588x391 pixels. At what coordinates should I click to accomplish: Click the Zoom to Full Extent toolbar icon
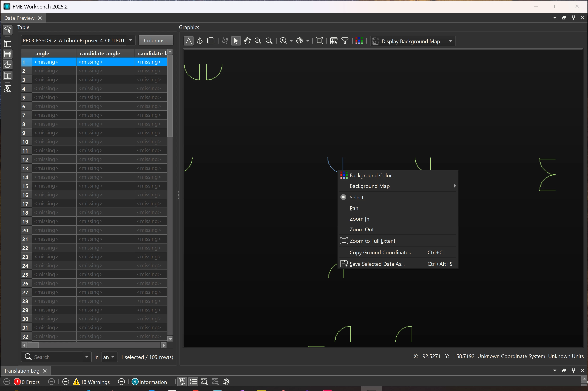coord(319,41)
